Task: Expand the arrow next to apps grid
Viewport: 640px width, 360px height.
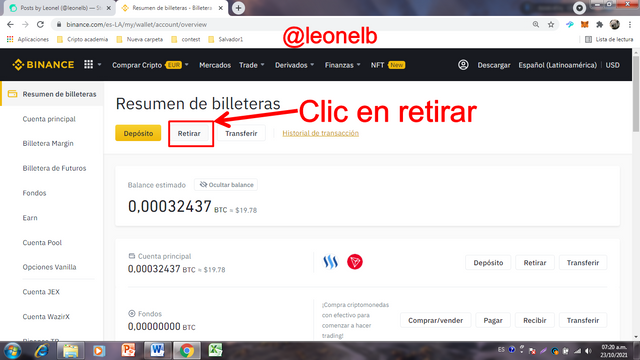Action: tap(99, 64)
